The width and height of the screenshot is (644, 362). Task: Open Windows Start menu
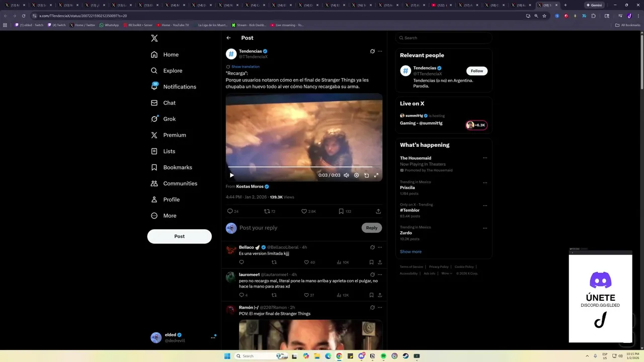pyautogui.click(x=227, y=356)
